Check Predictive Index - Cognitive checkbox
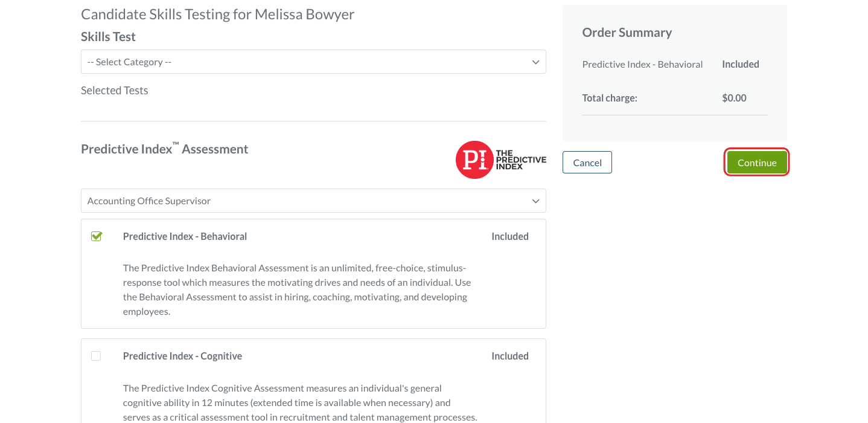The image size is (868, 423). (x=96, y=356)
